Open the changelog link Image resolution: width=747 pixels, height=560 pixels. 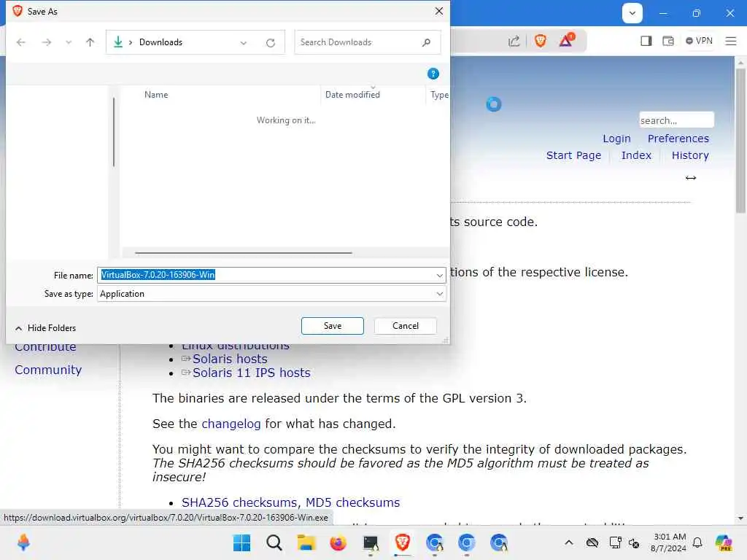click(x=231, y=424)
